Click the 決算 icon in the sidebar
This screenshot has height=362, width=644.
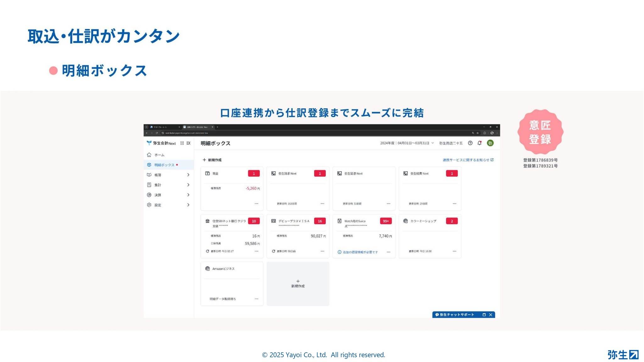tap(149, 195)
